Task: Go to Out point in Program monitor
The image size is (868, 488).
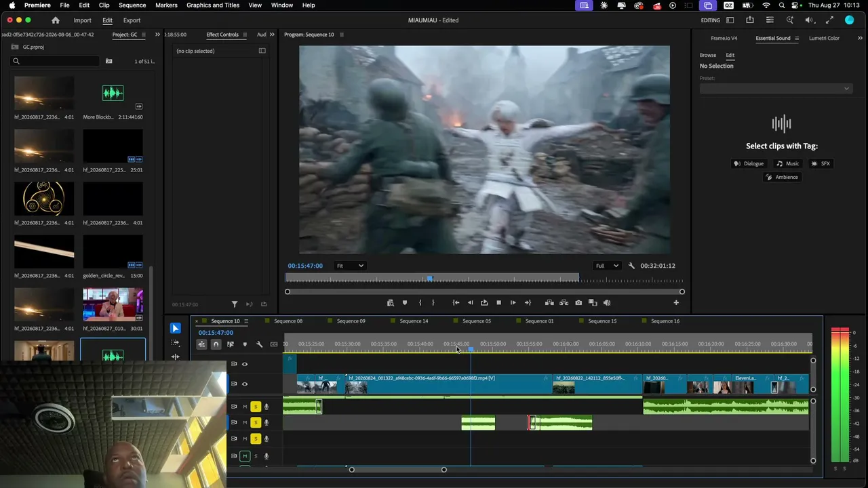Action: pyautogui.click(x=528, y=303)
